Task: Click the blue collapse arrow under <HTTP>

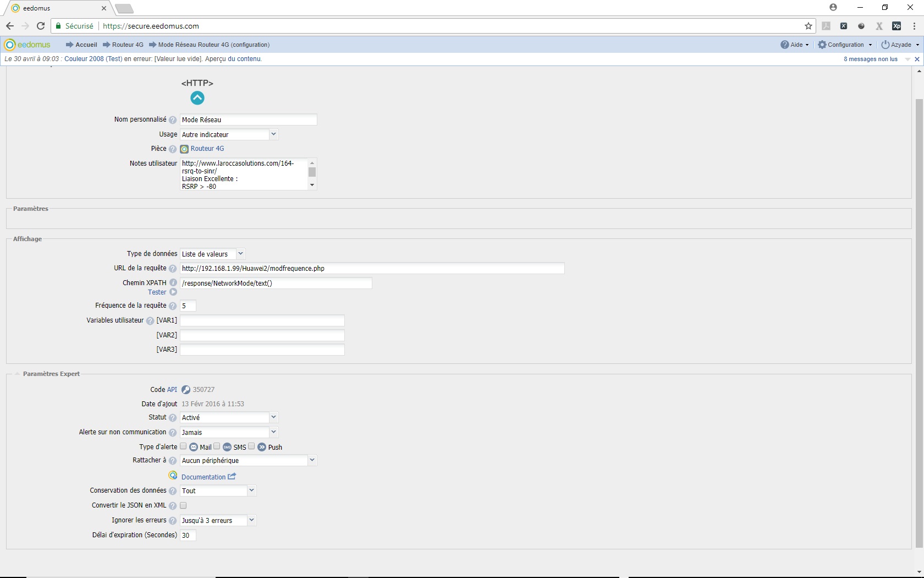Action: click(197, 98)
